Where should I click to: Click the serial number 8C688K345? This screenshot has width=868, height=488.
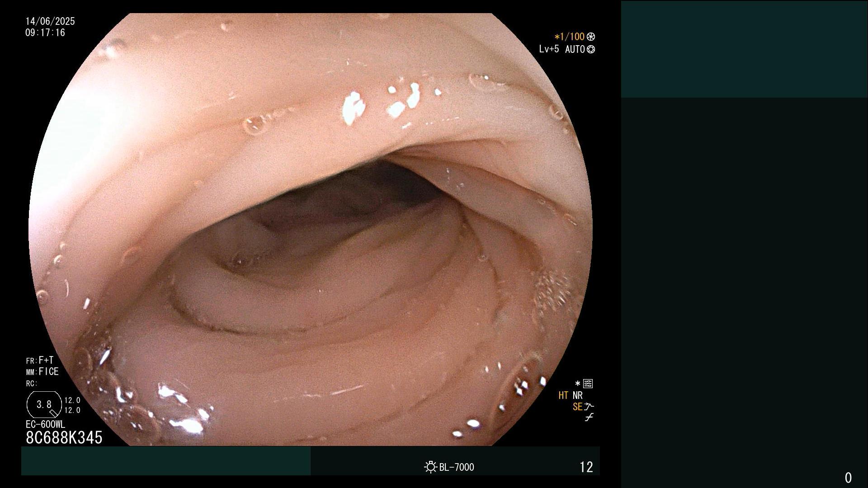(x=64, y=437)
